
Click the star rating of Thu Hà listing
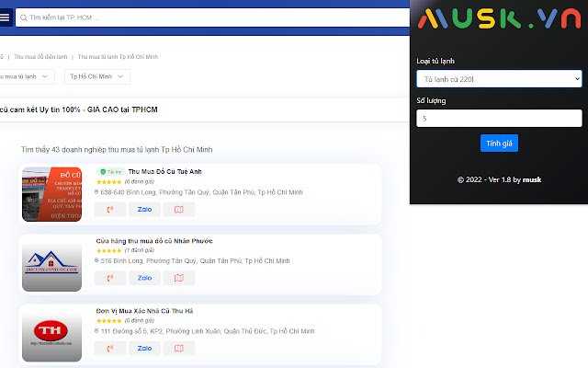(109, 321)
